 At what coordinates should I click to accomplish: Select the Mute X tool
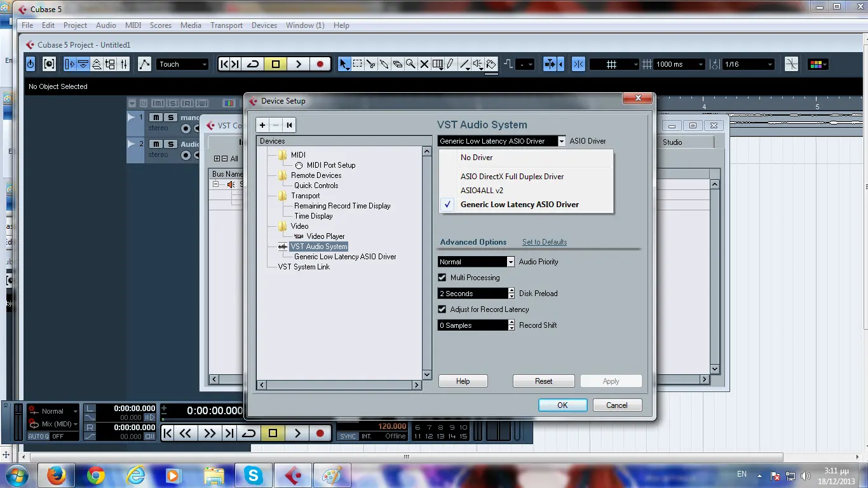point(424,64)
